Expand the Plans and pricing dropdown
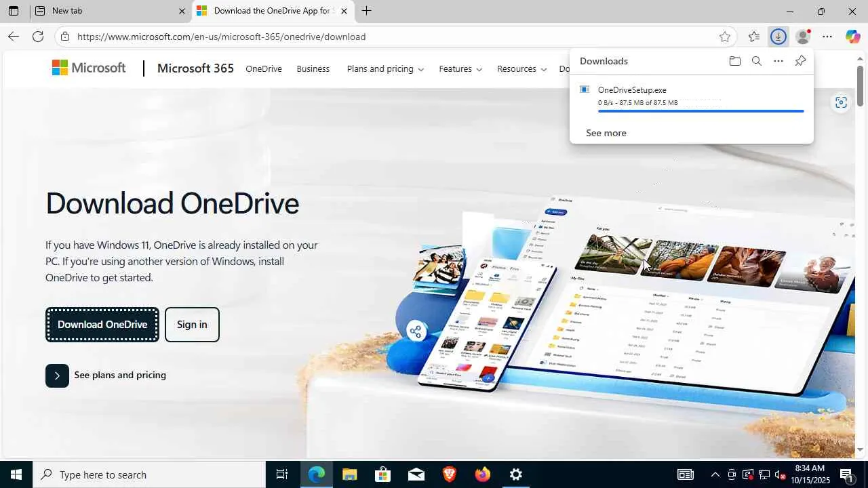Viewport: 868px width, 488px height. pyautogui.click(x=385, y=68)
